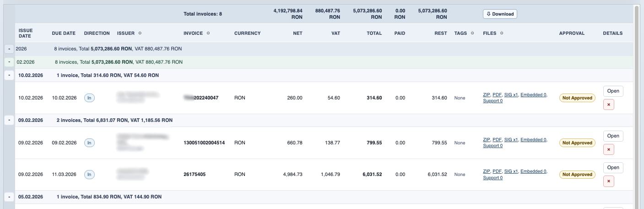The width and height of the screenshot is (644, 209).
Task: Select invoice number 26175405 text
Action: click(195, 174)
